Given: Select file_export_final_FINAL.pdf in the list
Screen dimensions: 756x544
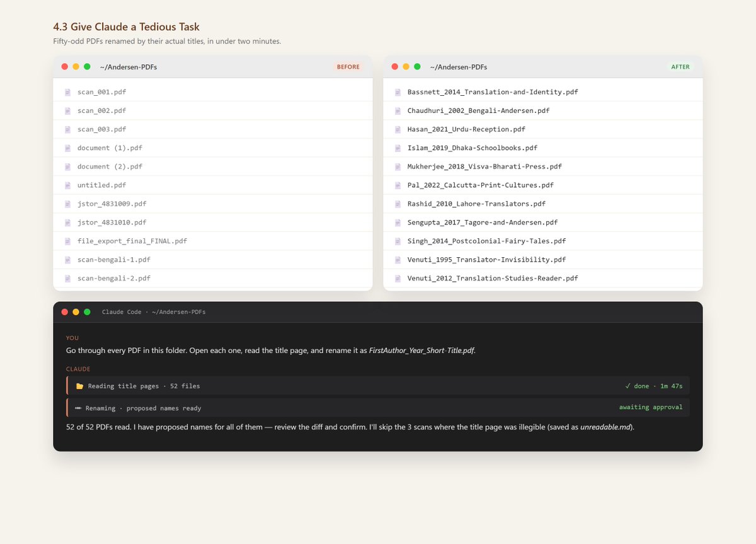Looking at the screenshot, I should pos(213,241).
